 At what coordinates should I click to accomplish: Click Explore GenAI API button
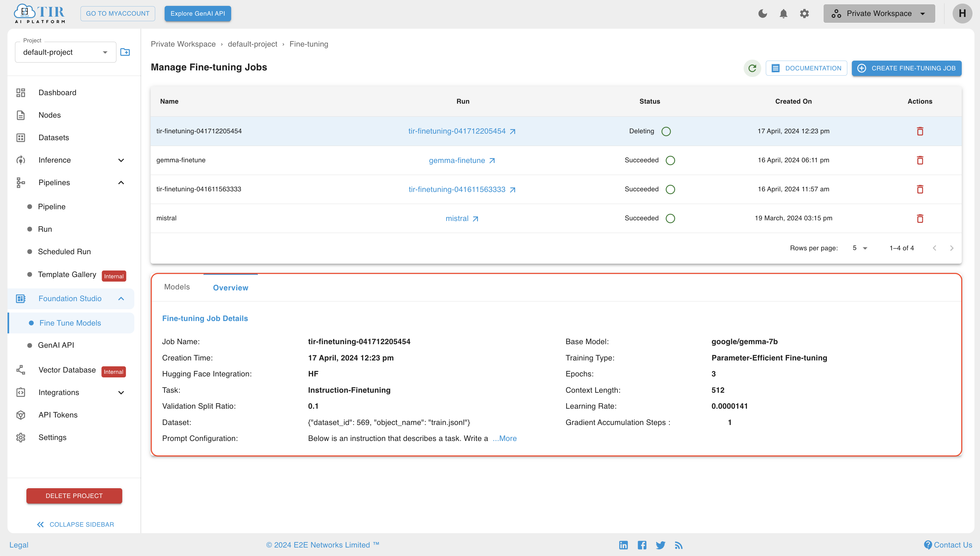point(198,14)
